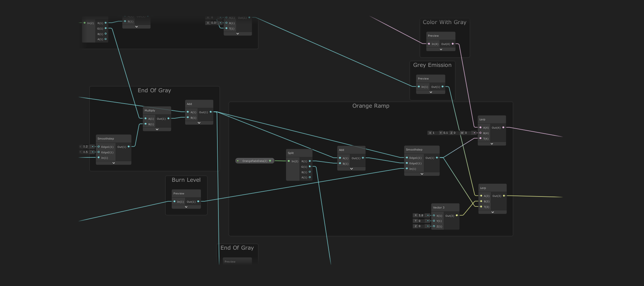Click the Lerp node's Out(3) output port
Screen dimensions: 644x286
pos(504,196)
